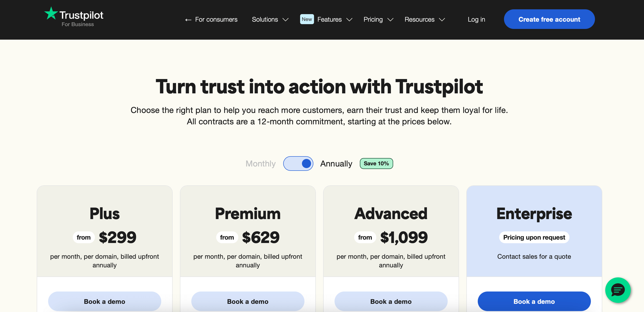Viewport: 644px width, 312px height.
Task: Book a demo for Enterprise plan
Action: pos(534,301)
